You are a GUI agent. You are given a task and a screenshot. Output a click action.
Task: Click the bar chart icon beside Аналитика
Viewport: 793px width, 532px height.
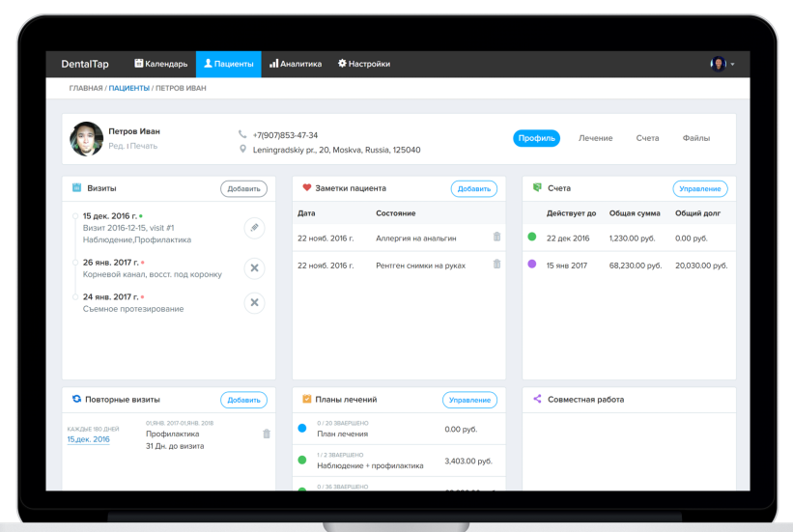273,63
